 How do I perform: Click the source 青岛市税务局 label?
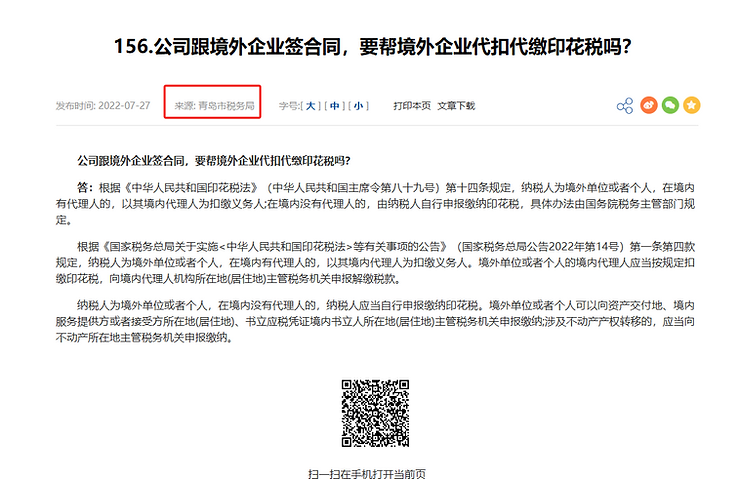(215, 106)
